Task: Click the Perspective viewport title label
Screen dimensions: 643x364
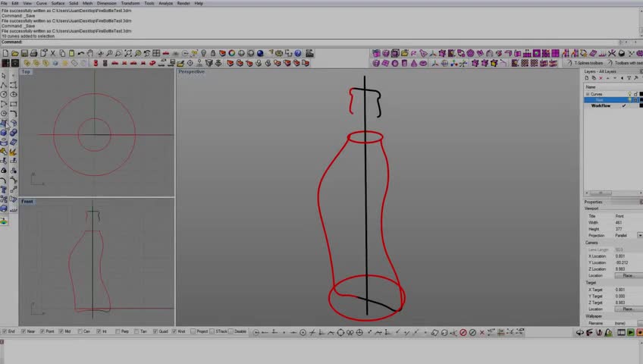Action: pyautogui.click(x=192, y=72)
